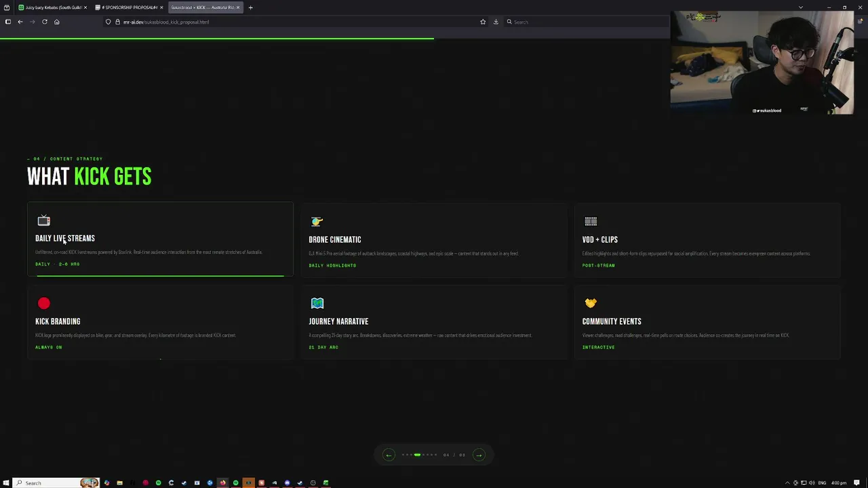Close the Sponsorship Proposal tab
This screenshot has height=488, width=868.
[x=161, y=7]
